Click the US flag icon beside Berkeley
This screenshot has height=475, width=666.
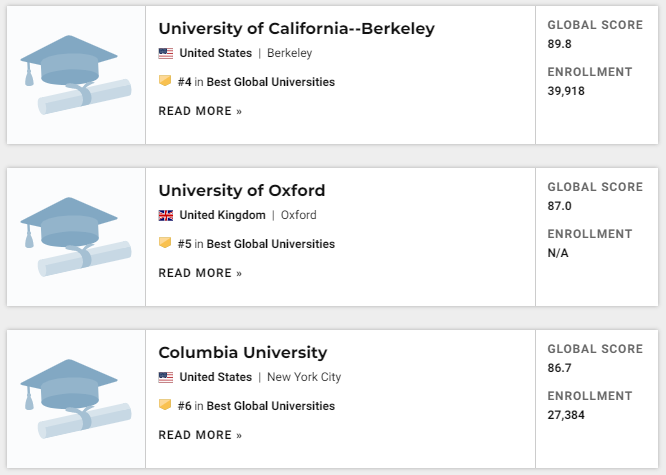click(166, 53)
